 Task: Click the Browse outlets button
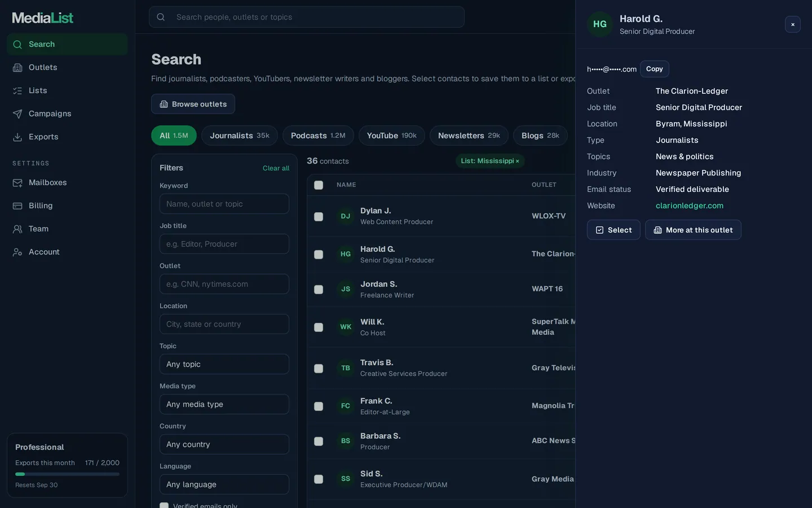click(193, 104)
